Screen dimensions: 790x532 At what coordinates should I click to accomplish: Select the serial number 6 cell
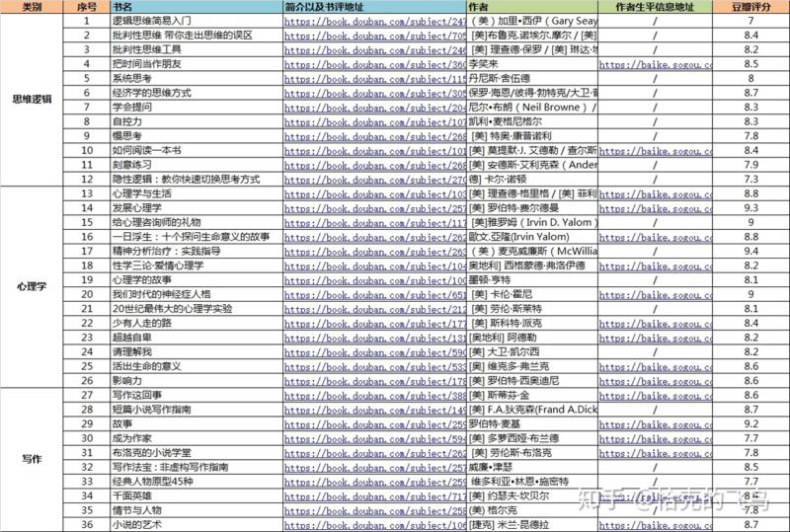click(x=87, y=93)
